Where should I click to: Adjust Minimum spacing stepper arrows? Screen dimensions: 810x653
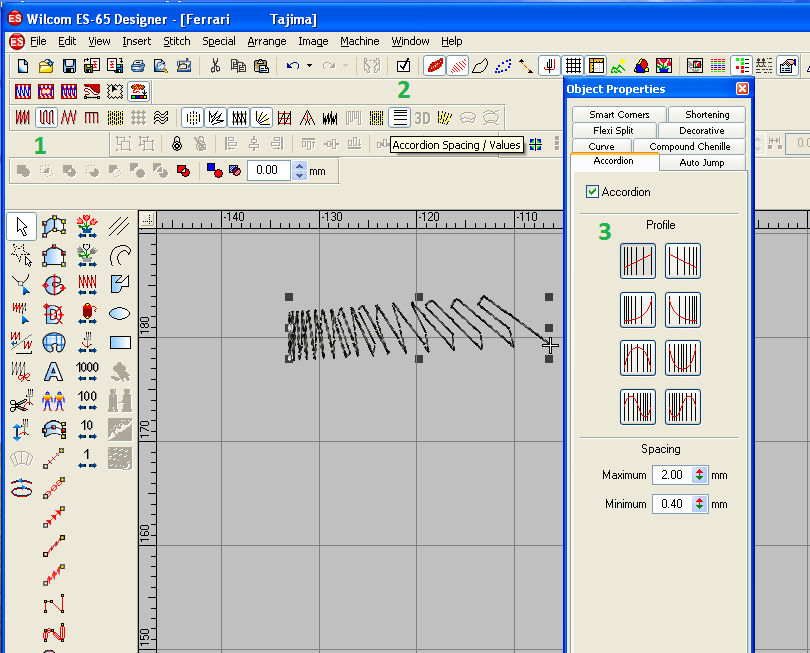coord(699,504)
